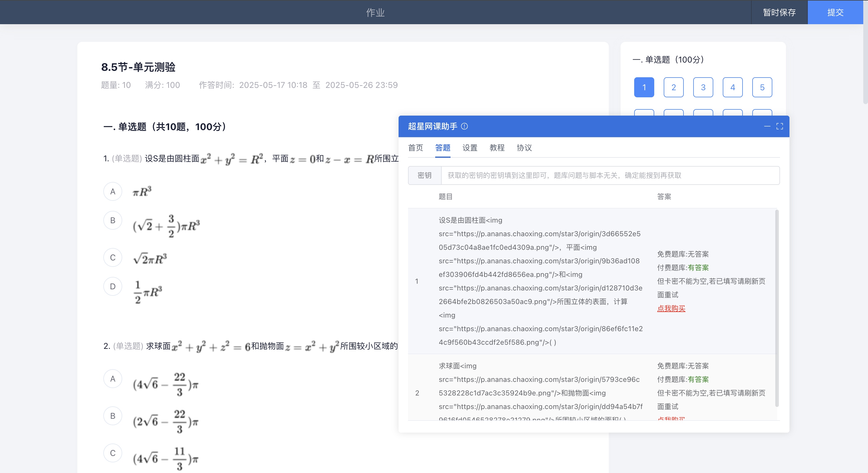Jump to question 3 via the navigator
Image resolution: width=868 pixels, height=473 pixels.
[703, 87]
